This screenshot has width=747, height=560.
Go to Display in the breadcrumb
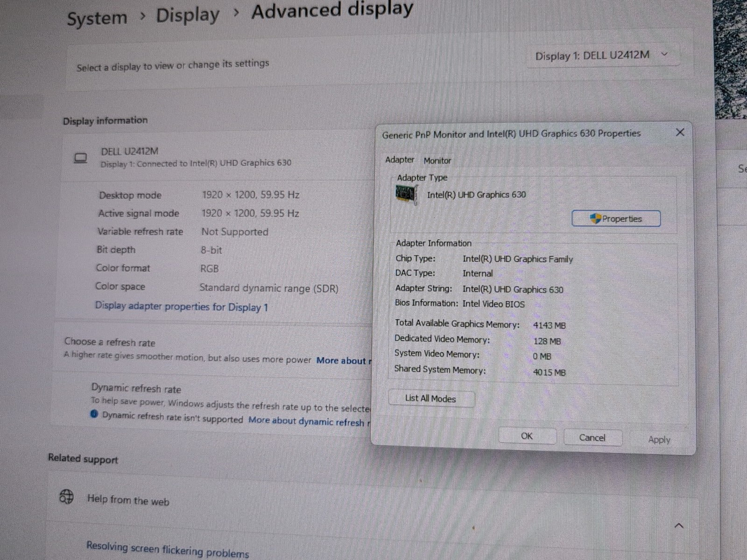[187, 15]
